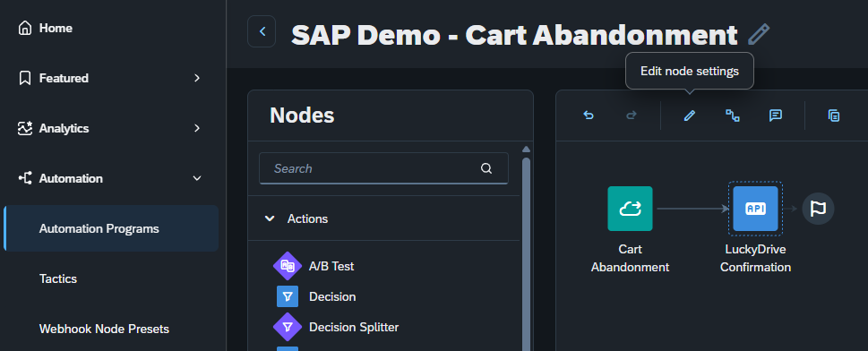Select the Cart Abandonment cloud node
Viewport: 868px width, 351px height.
pos(630,209)
